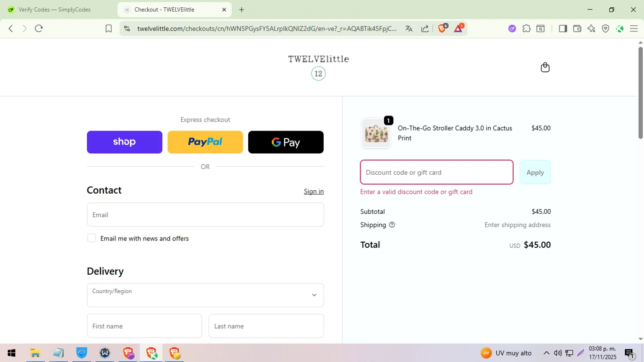Open Windows Start menu
The image size is (644, 362).
(12, 353)
